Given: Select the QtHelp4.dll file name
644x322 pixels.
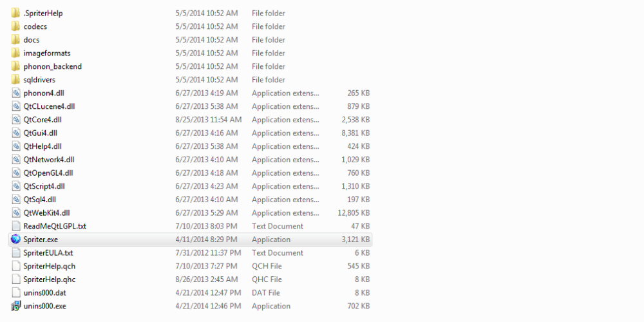Looking at the screenshot, I should (43, 146).
